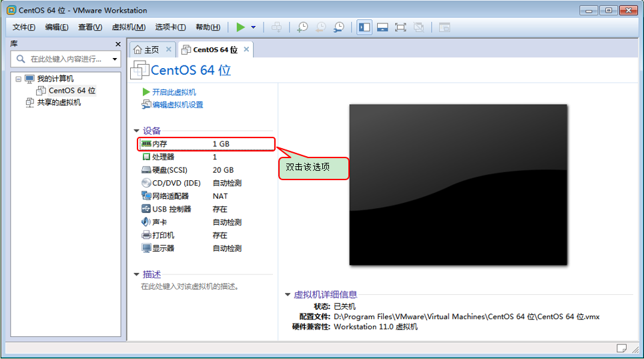Screen dimensions: 644x359
Task: Collapse the 描述 section
Action: coord(136,274)
